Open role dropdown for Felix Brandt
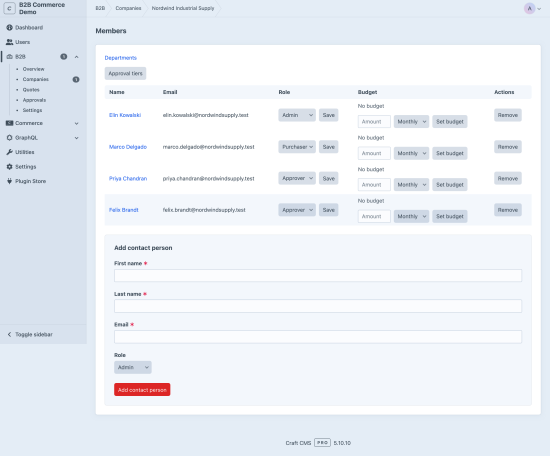Screen dimensions: 550x456 click(297, 210)
